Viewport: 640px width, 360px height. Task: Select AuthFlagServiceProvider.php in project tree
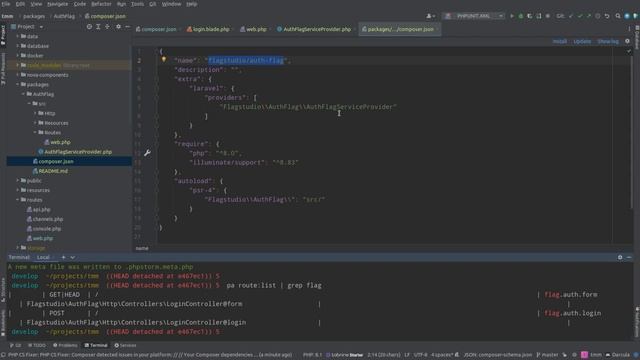[78, 152]
